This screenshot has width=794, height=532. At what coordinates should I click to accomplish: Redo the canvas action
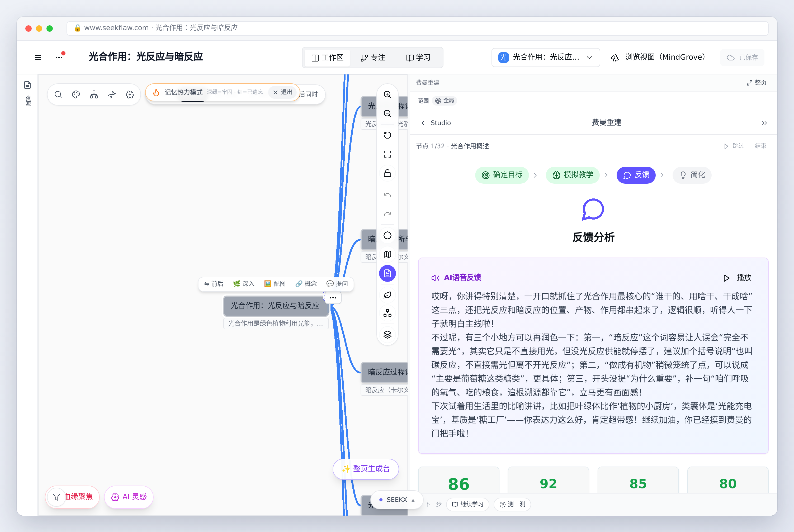[387, 214]
